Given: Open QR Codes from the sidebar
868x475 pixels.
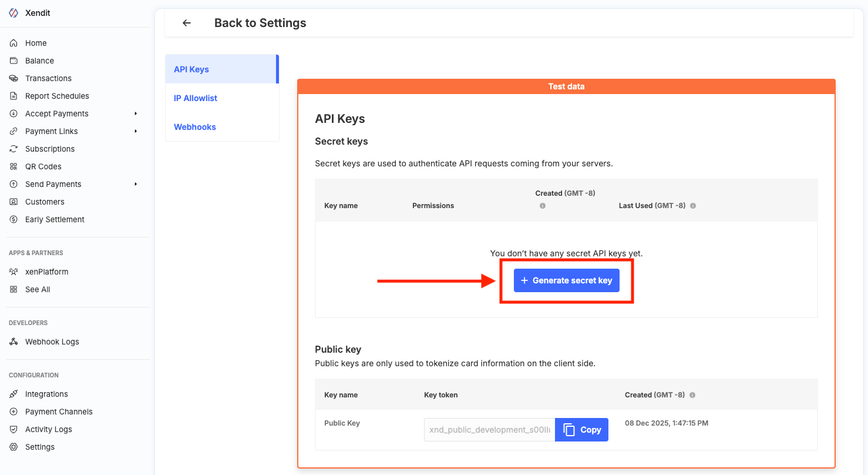Looking at the screenshot, I should point(43,166).
